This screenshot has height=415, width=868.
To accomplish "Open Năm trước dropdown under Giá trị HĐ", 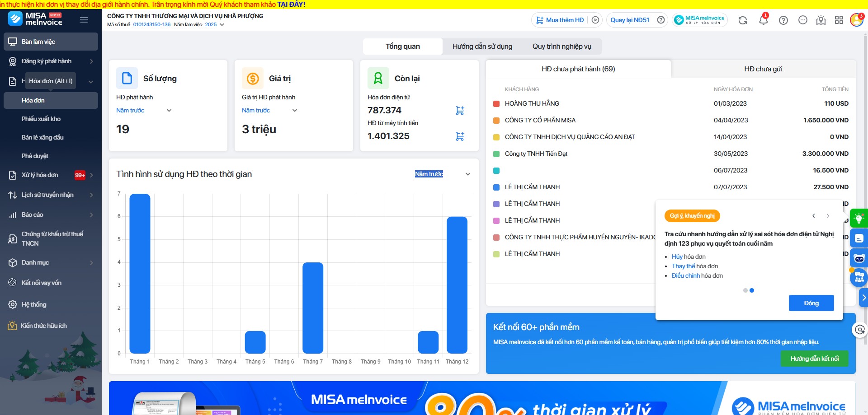I will pyautogui.click(x=269, y=110).
